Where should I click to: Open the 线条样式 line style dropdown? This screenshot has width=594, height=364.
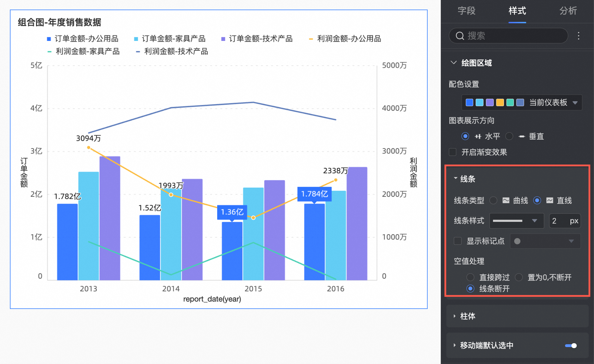(516, 221)
